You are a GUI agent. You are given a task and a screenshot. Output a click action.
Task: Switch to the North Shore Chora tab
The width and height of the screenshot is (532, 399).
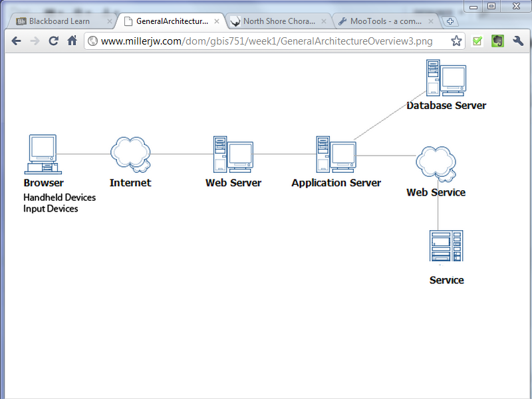[x=278, y=21]
